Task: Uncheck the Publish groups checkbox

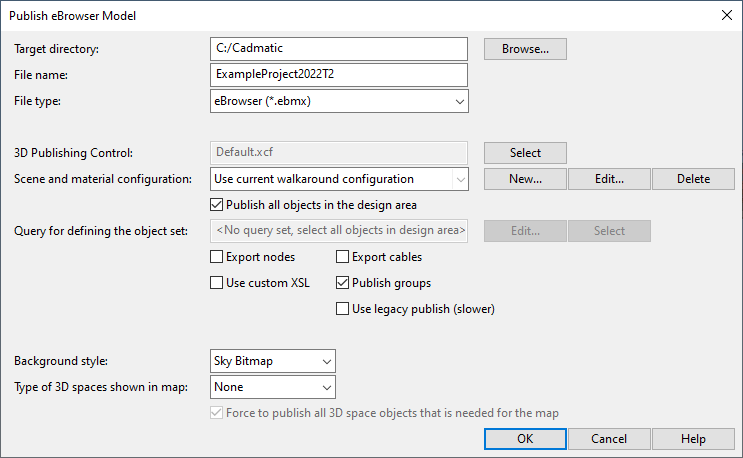Action: [343, 283]
